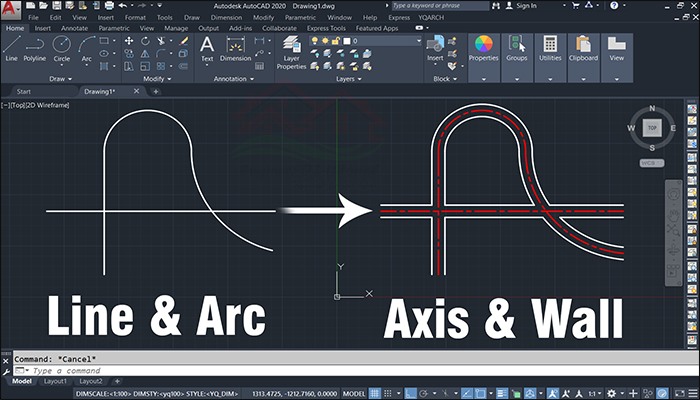Switch to Layout1 tab
The height and width of the screenshot is (400, 700).
(x=55, y=381)
